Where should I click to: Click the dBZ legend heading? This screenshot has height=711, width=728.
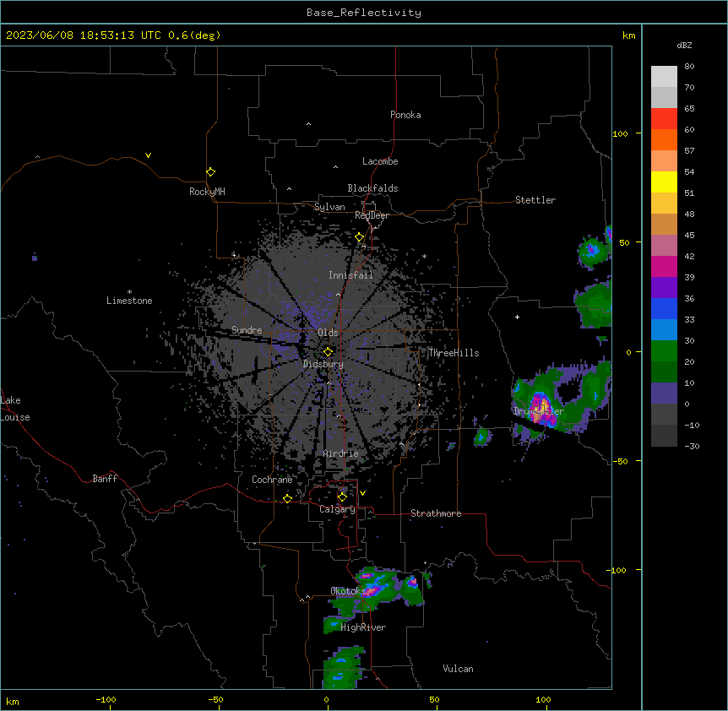click(x=684, y=45)
